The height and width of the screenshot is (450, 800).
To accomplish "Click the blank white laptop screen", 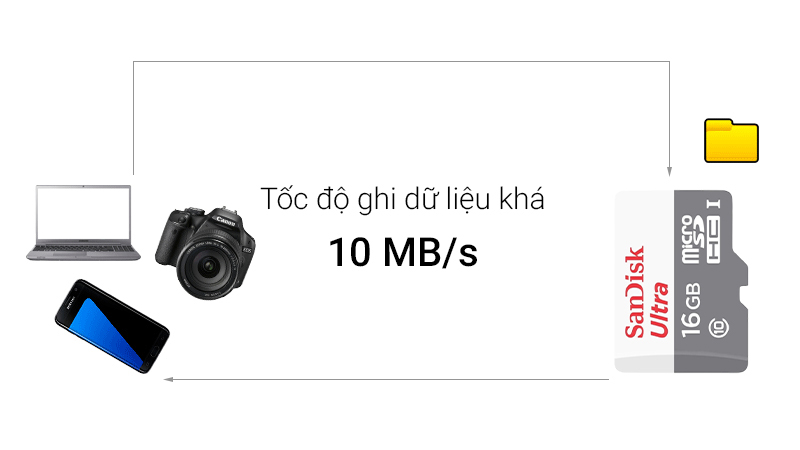I will (84, 212).
